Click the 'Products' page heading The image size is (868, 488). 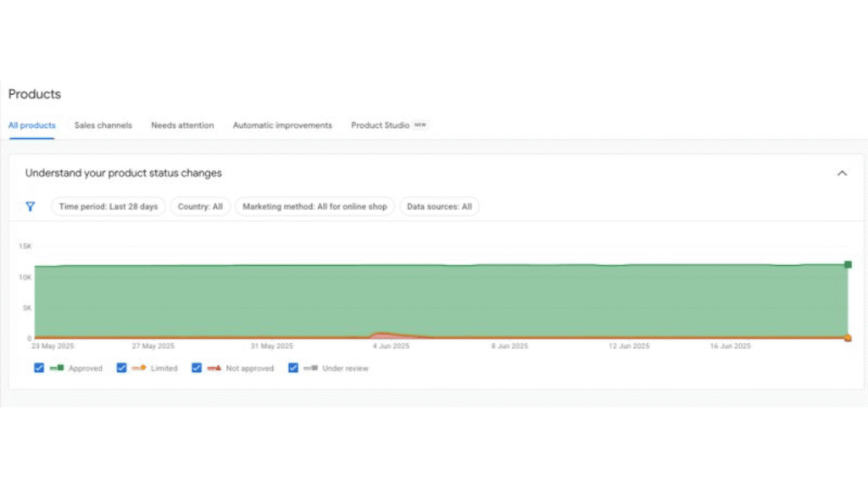tap(34, 94)
